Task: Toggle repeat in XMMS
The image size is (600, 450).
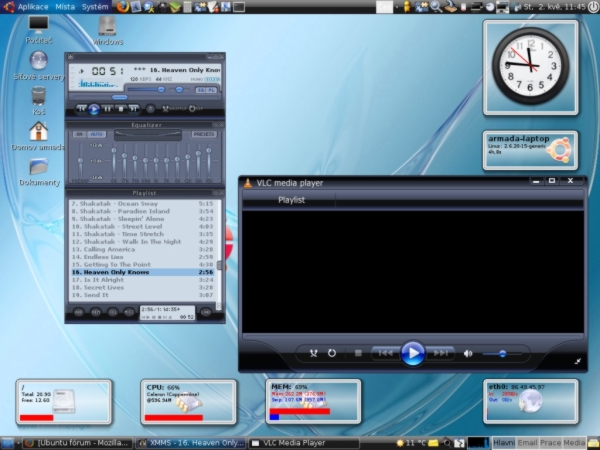Action: [196, 109]
